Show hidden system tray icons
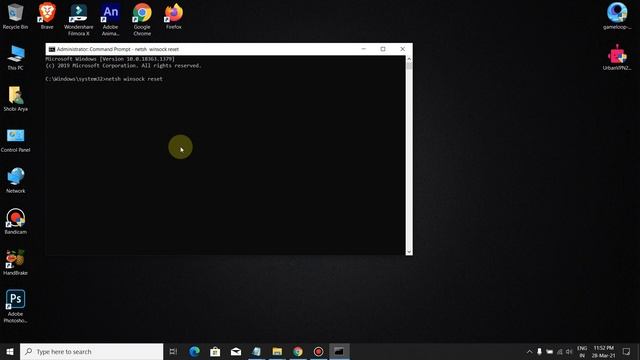This screenshot has height=360, width=640. click(x=529, y=351)
